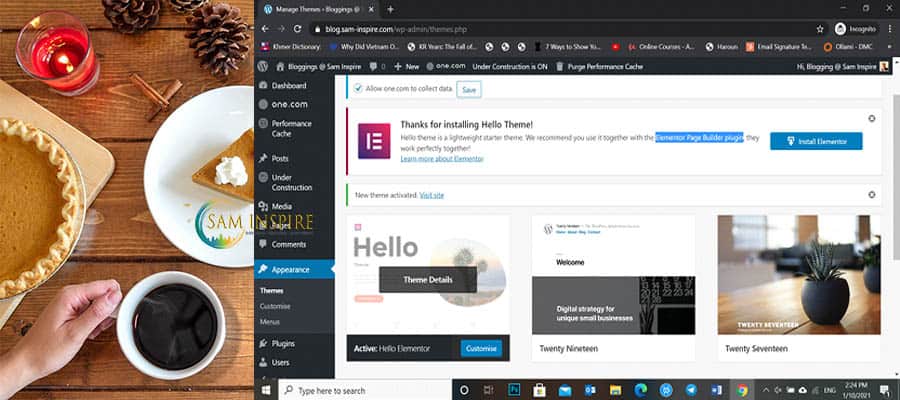Open the YouTube bookmark icon

tap(615, 47)
